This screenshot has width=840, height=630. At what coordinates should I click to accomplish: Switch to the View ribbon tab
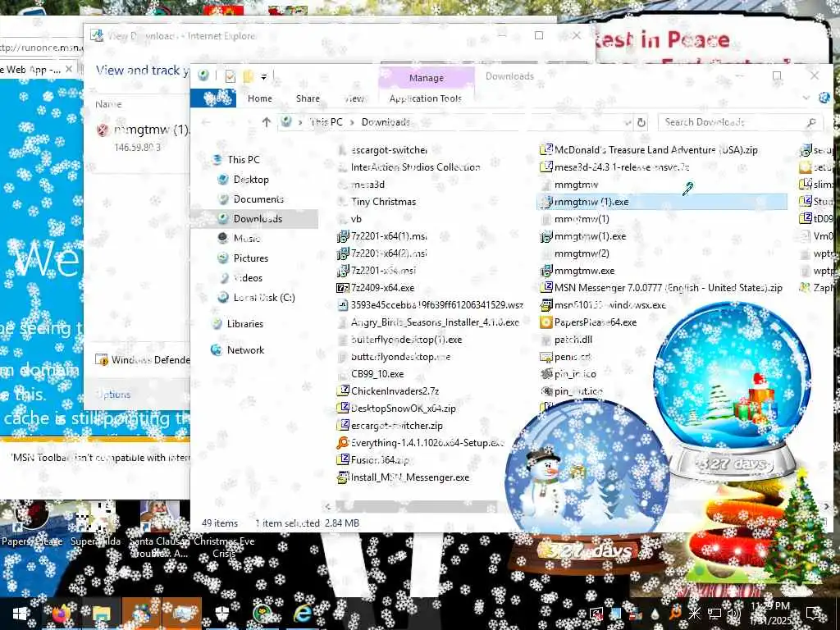pos(354,98)
